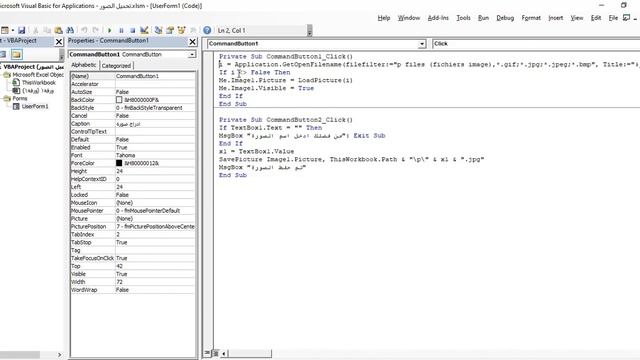Screen dimensions: 640x360
Task: Switch to Full Module View at code window bottom
Action: 216,353
